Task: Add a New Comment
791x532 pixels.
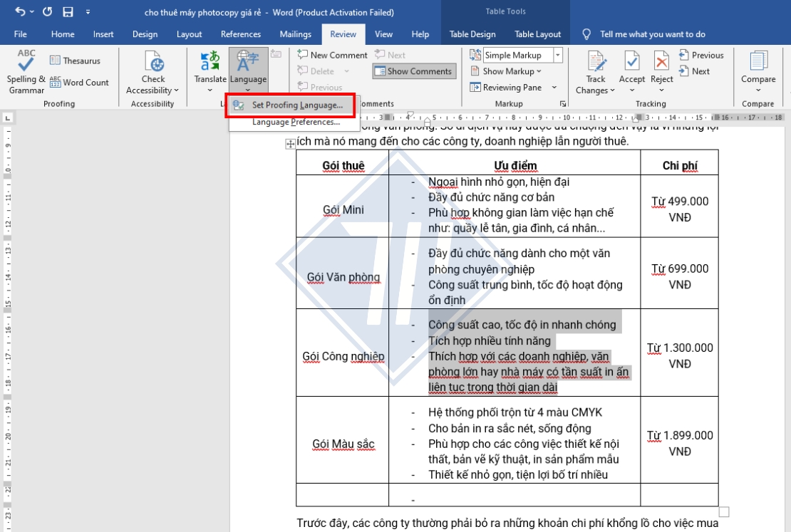Action: coord(333,55)
